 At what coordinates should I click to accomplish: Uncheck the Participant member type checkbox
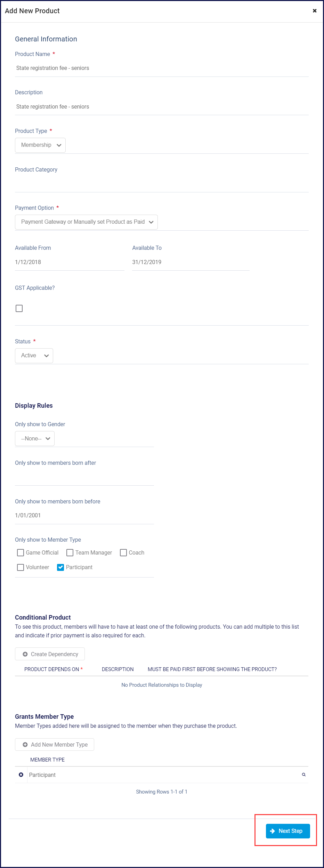[x=60, y=567]
